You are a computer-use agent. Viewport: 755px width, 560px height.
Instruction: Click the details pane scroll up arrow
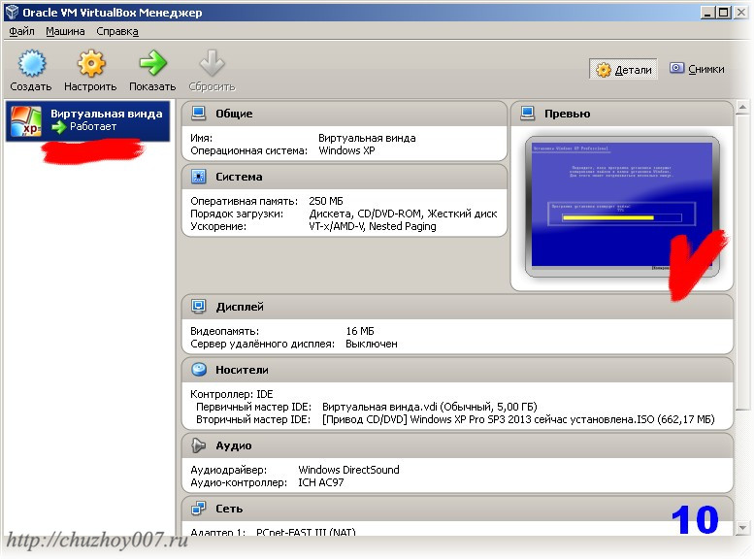tap(742, 107)
